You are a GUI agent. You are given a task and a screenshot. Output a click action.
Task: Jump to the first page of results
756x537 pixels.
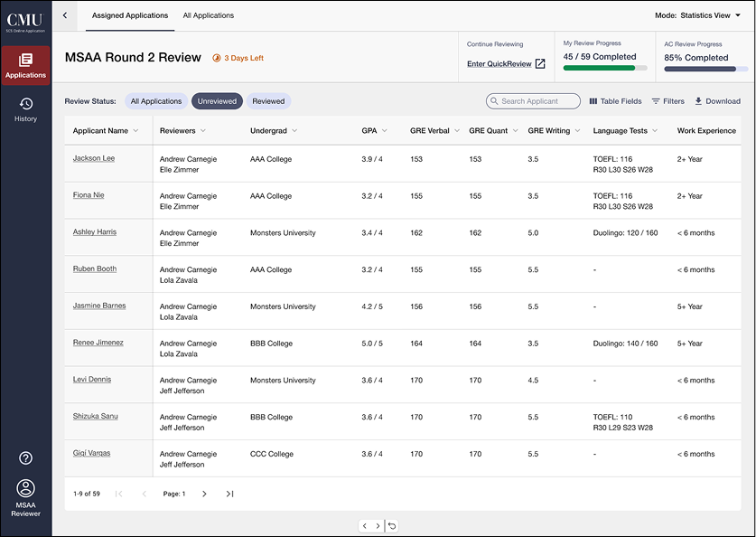tap(119, 494)
